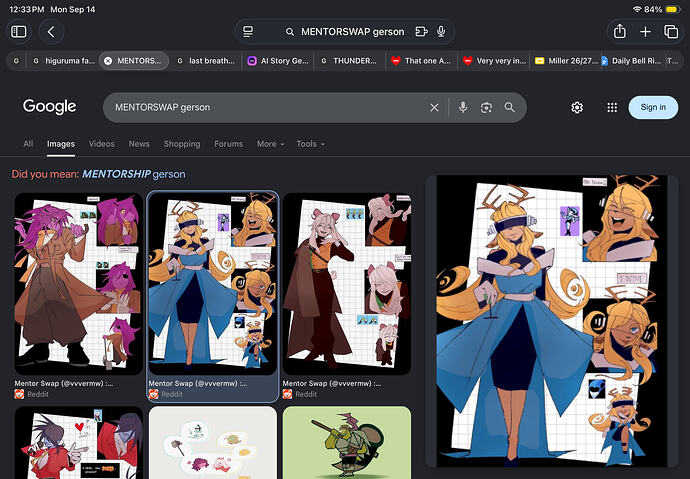Select the Images results tab
Screen dimensions: 690x479
pos(61,144)
